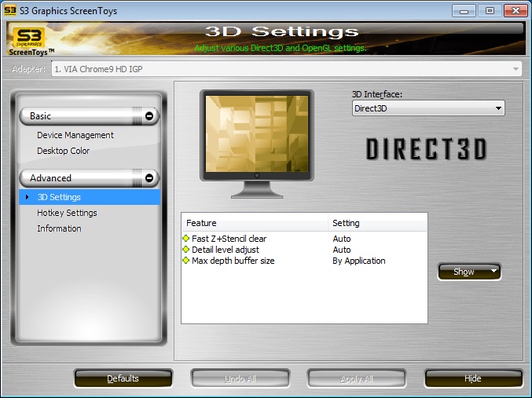This screenshot has width=532, height=398.
Task: Open the Information page
Action: pyautogui.click(x=59, y=228)
